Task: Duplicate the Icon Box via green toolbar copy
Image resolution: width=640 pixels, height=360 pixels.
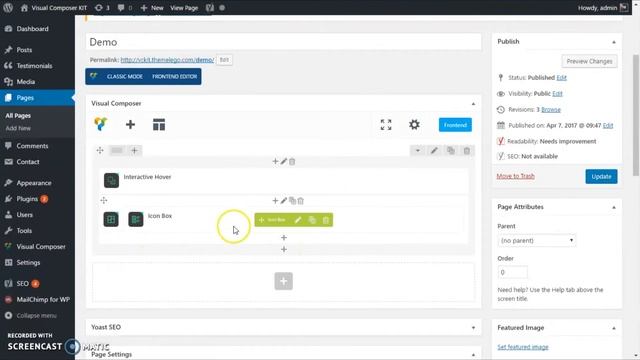Action: [x=312, y=220]
